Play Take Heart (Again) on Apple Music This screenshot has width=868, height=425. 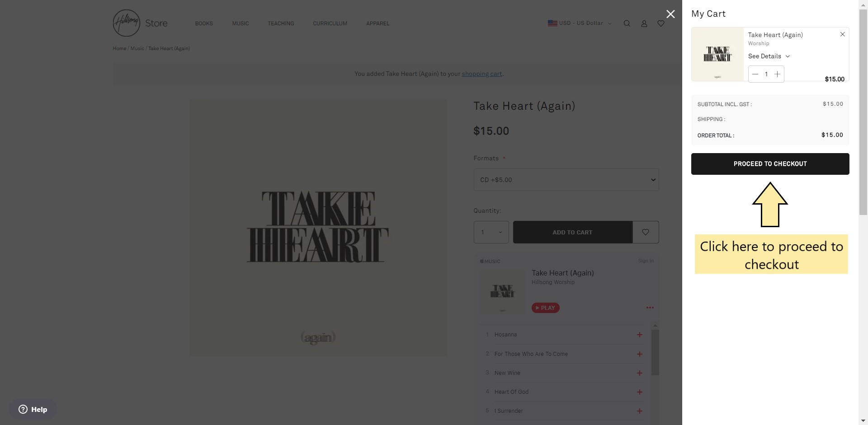(x=546, y=308)
